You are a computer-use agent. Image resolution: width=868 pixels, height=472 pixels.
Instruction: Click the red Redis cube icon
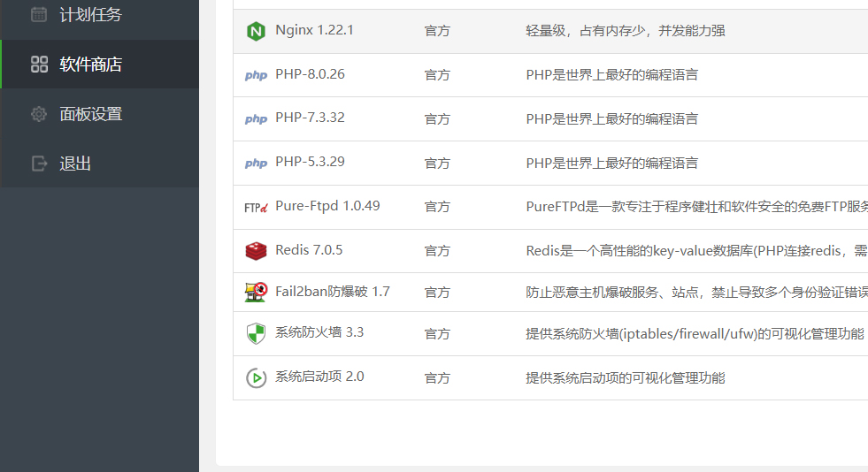256,251
